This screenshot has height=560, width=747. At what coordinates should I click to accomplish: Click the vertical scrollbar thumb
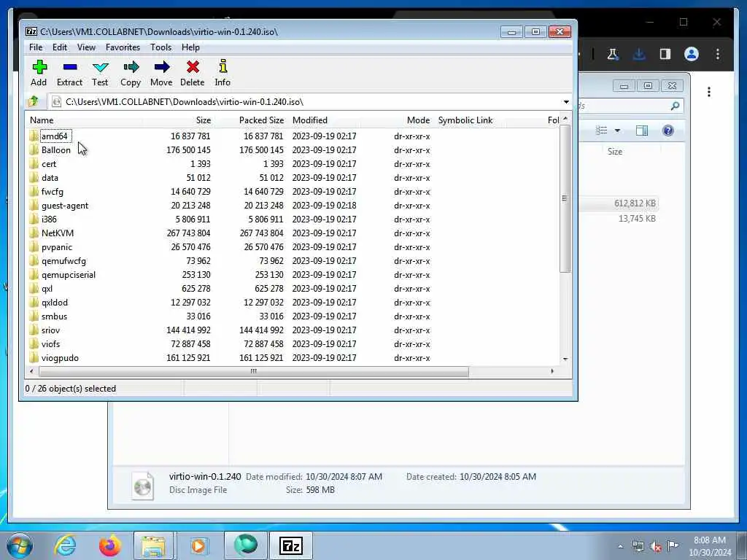coord(565,198)
